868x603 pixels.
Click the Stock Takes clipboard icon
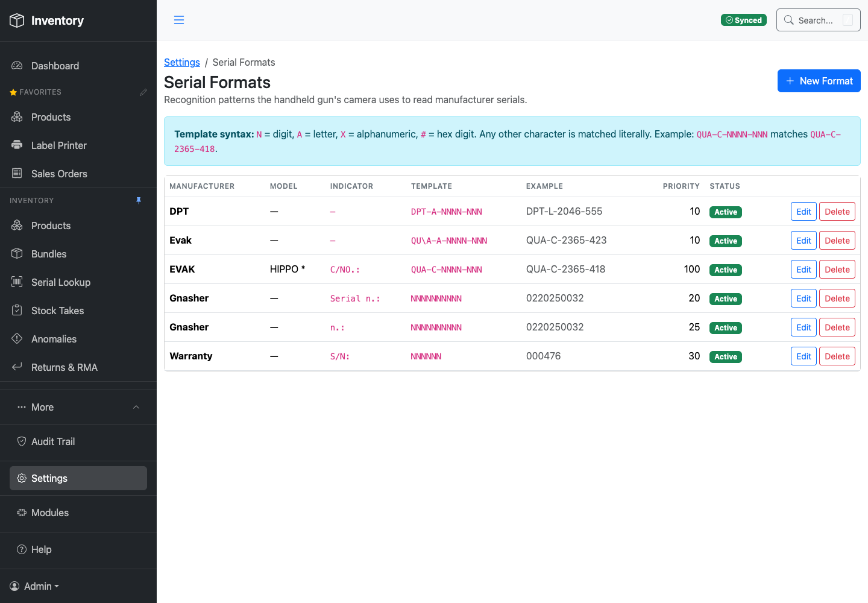coord(17,311)
